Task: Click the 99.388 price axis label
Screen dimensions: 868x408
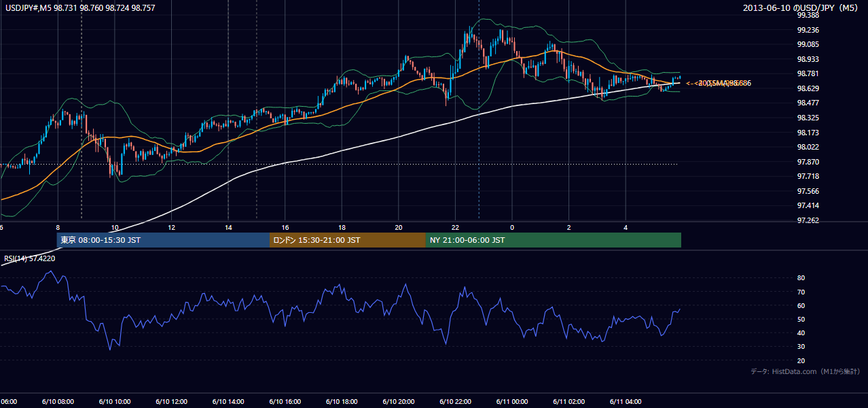Action: pyautogui.click(x=807, y=15)
